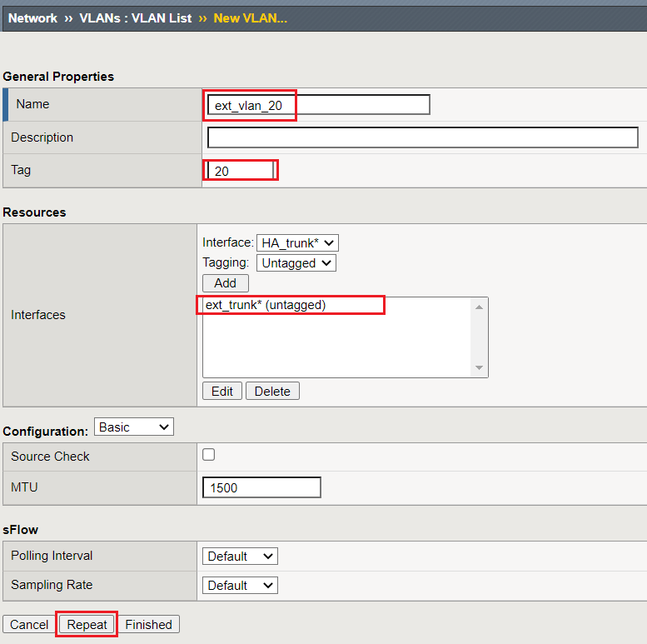Open the Sampling Rate Default dropdown
Viewport: 647px width, 644px height.
(x=240, y=586)
